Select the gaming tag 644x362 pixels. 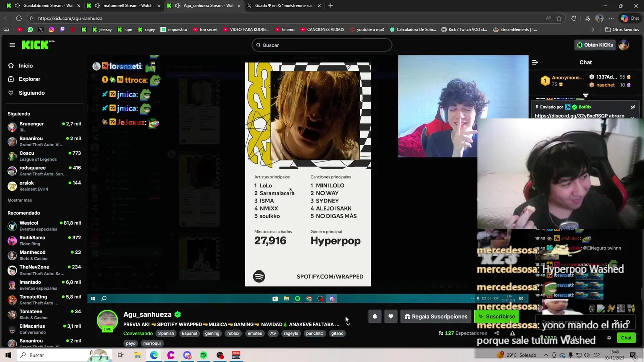(212, 333)
